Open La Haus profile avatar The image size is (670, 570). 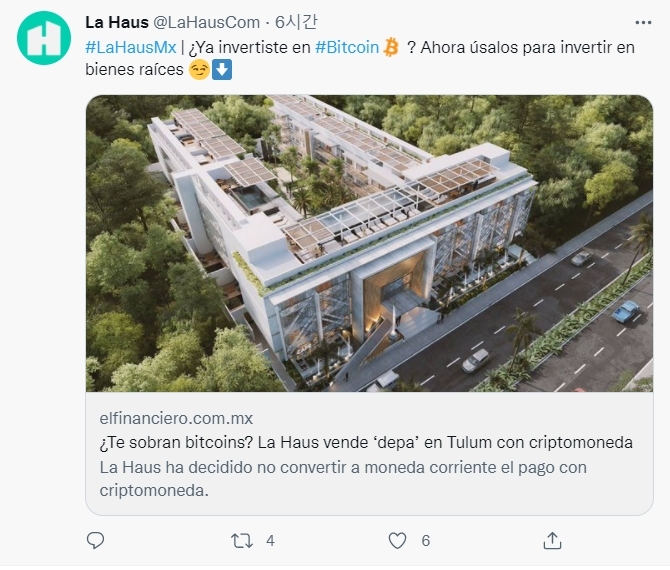(44, 38)
